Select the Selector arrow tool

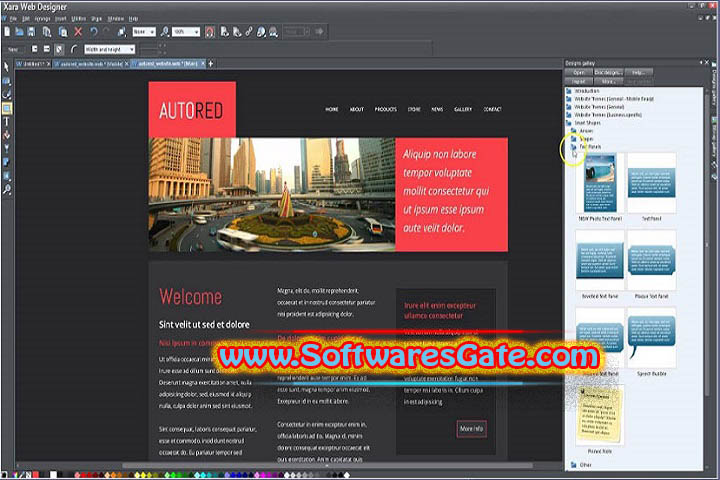click(6, 67)
